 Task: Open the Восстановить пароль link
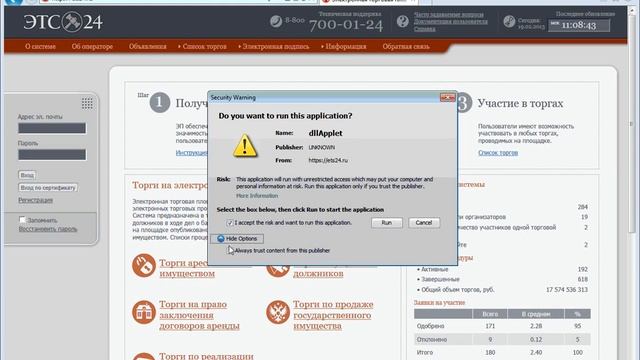pyautogui.click(x=48, y=229)
